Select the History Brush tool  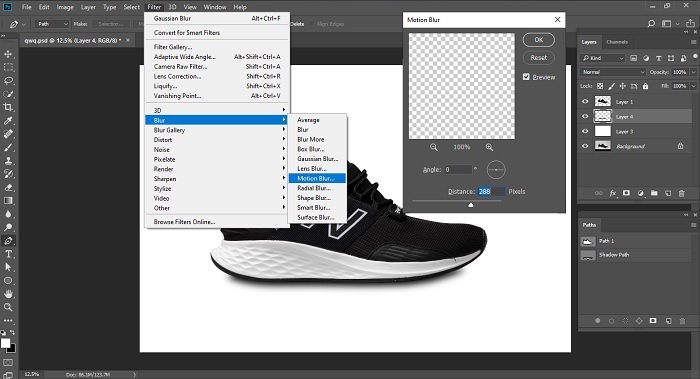click(x=8, y=174)
